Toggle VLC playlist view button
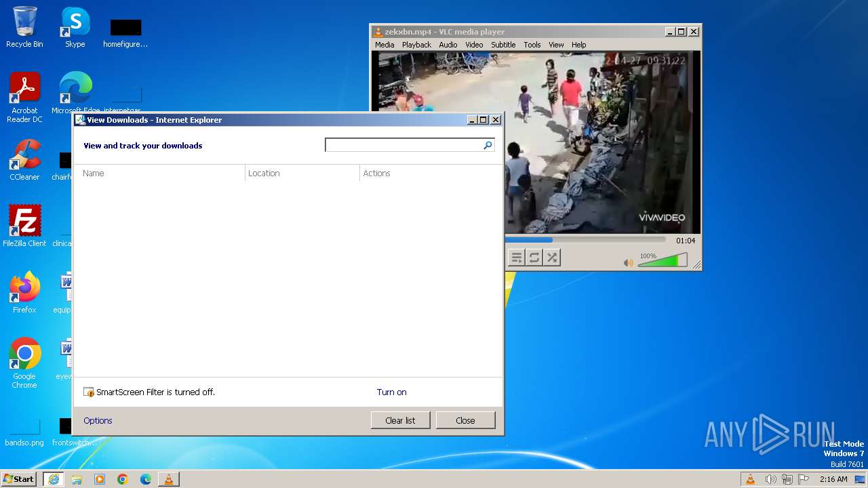This screenshot has height=488, width=868. 516,258
